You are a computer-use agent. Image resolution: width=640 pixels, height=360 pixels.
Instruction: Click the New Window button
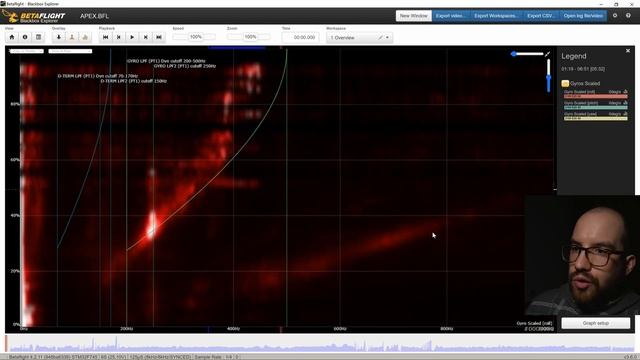coord(413,16)
